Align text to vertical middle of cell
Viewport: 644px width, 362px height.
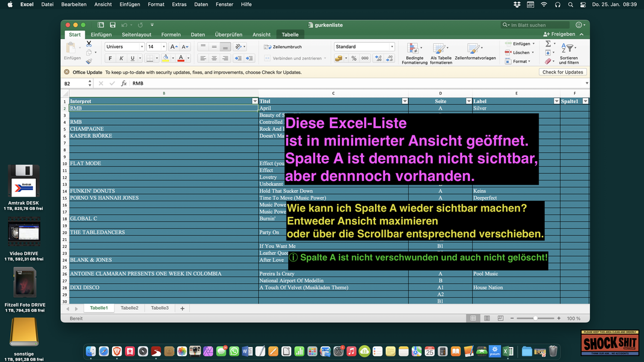click(214, 47)
